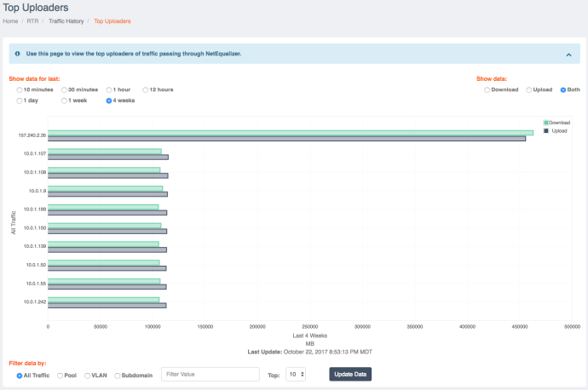588x390 pixels.
Task: Go to Home in the breadcrumb
Action: coord(10,20)
